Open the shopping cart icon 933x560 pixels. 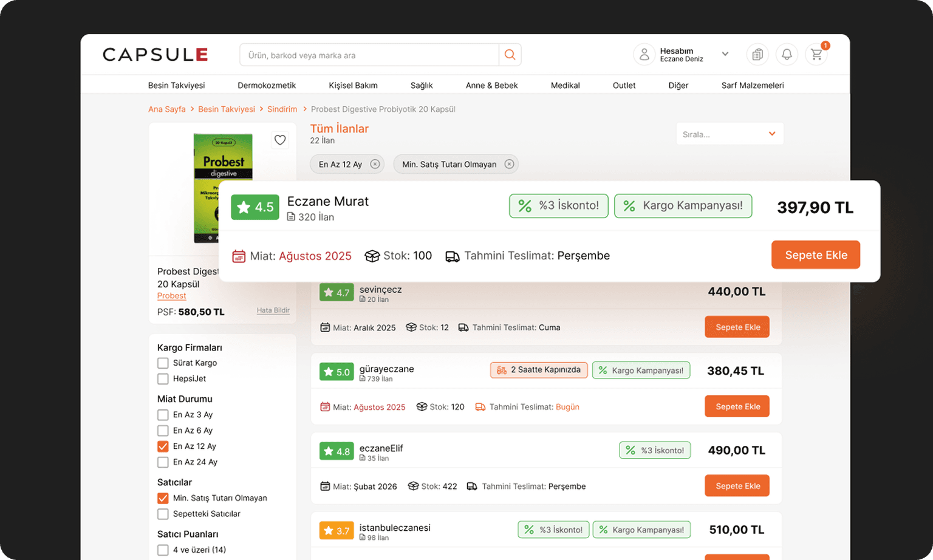click(816, 54)
